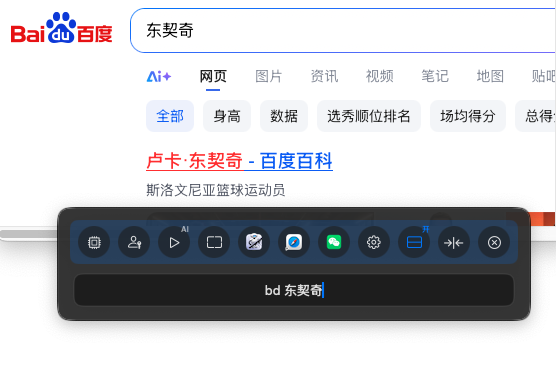Screen dimensions: 556x368
Task: Switch to the 资讯 tab
Action: point(324,76)
